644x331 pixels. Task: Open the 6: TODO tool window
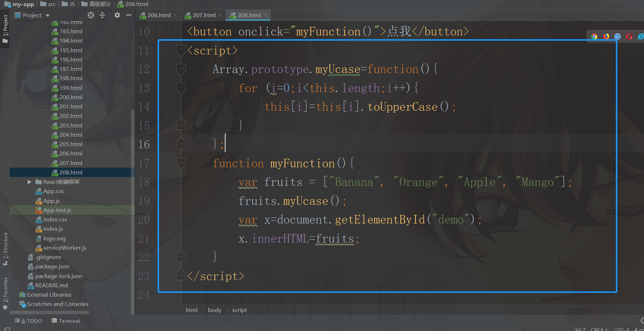point(29,321)
